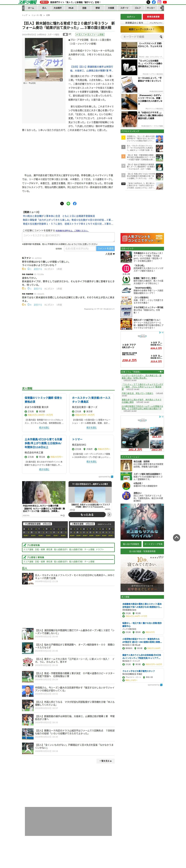Open the 大相撲 nav tab
Viewport: 186px width, 868px height.
point(111,8)
